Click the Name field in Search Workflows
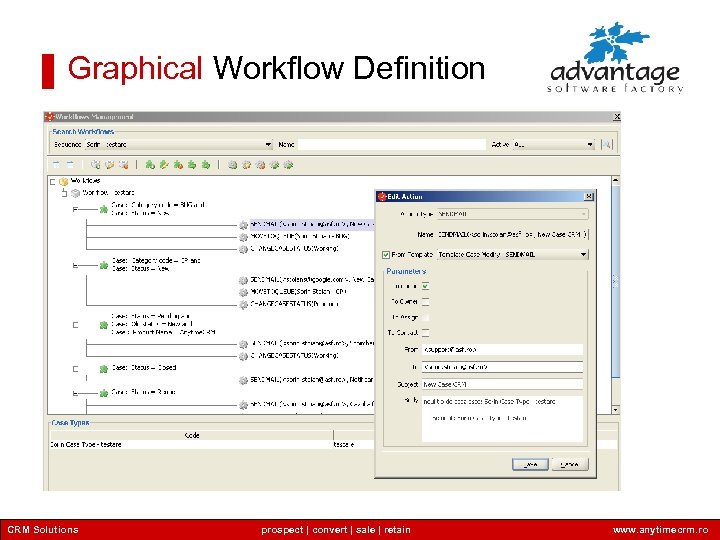 pos(392,145)
